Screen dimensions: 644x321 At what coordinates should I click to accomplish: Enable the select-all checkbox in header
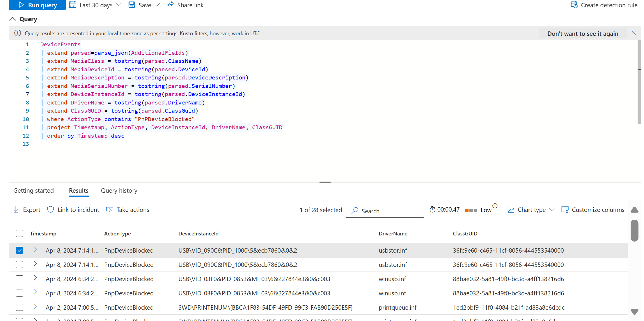click(19, 233)
